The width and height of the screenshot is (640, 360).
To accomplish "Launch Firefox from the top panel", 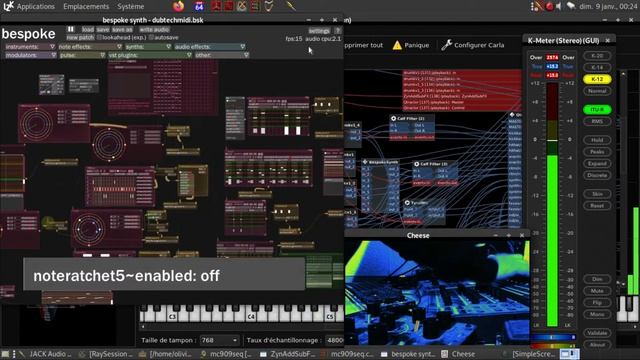I will coord(178,6).
